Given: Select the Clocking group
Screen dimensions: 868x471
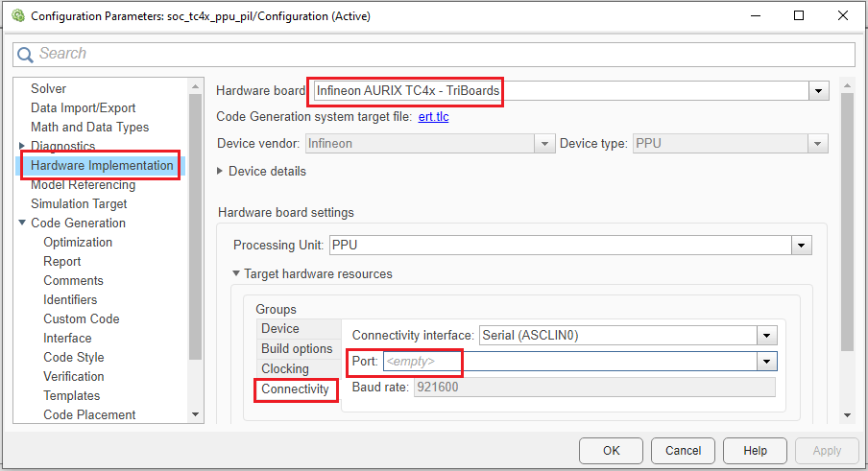Looking at the screenshot, I should pos(285,368).
